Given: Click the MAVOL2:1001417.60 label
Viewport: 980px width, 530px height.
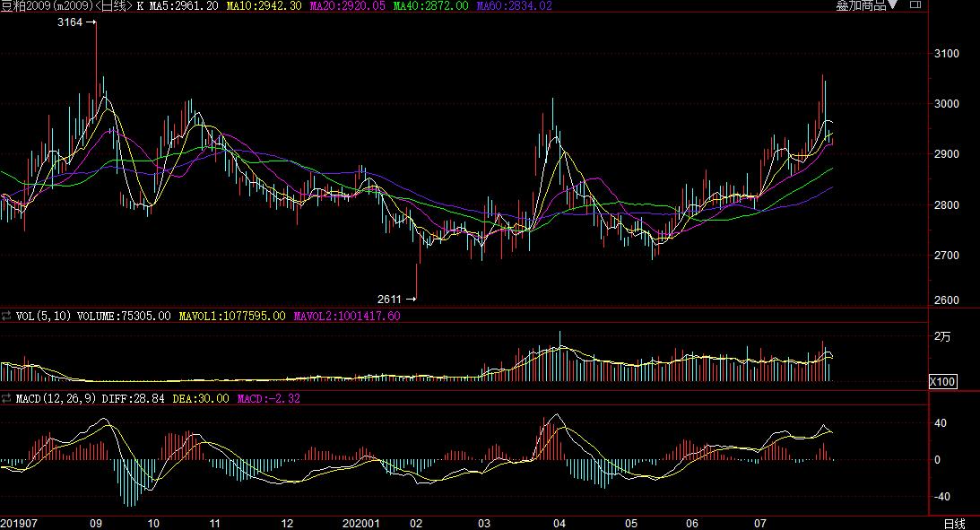Looking at the screenshot, I should point(347,316).
